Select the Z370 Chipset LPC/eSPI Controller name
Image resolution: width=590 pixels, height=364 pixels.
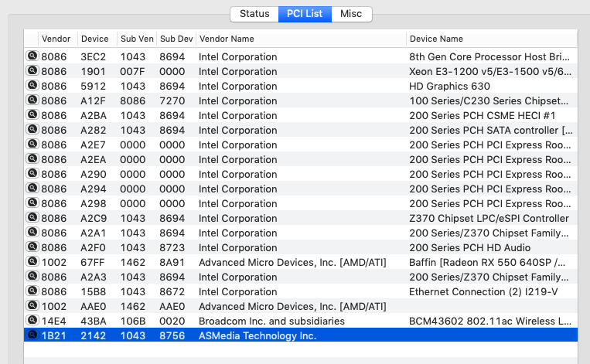click(x=489, y=219)
